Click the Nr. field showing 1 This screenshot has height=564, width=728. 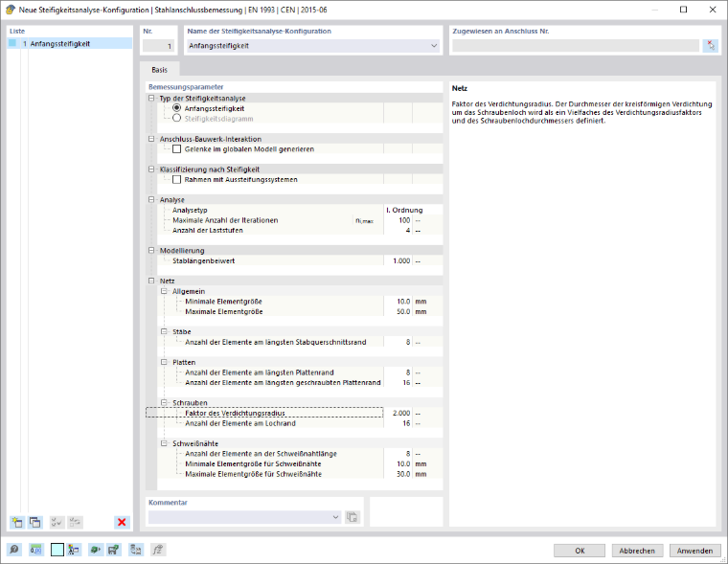point(158,46)
